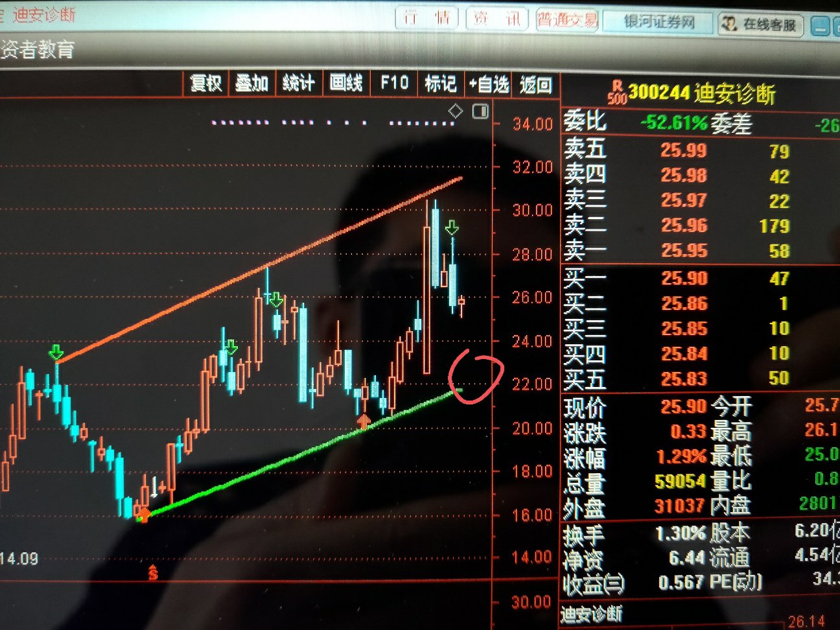Image resolution: width=840 pixels, height=630 pixels.
Task: Click the 迪安诊断 label below quote panel
Action: [591, 613]
